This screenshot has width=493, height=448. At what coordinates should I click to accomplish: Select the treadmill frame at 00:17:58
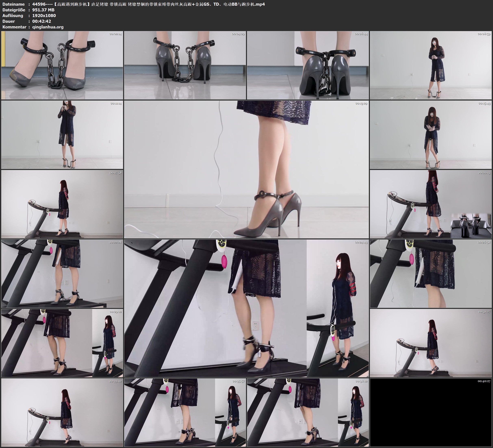click(62, 204)
